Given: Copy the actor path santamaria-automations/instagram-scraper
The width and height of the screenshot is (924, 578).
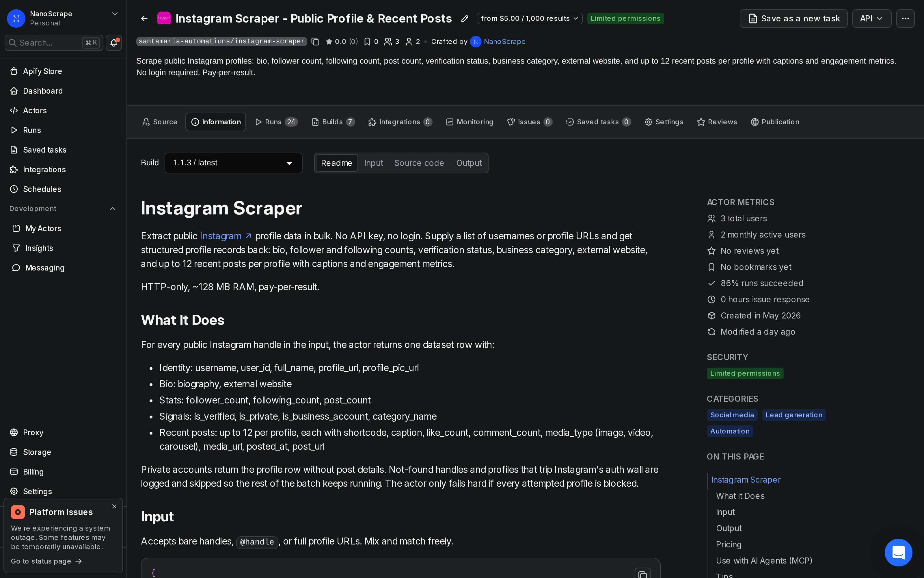Looking at the screenshot, I should [x=315, y=42].
